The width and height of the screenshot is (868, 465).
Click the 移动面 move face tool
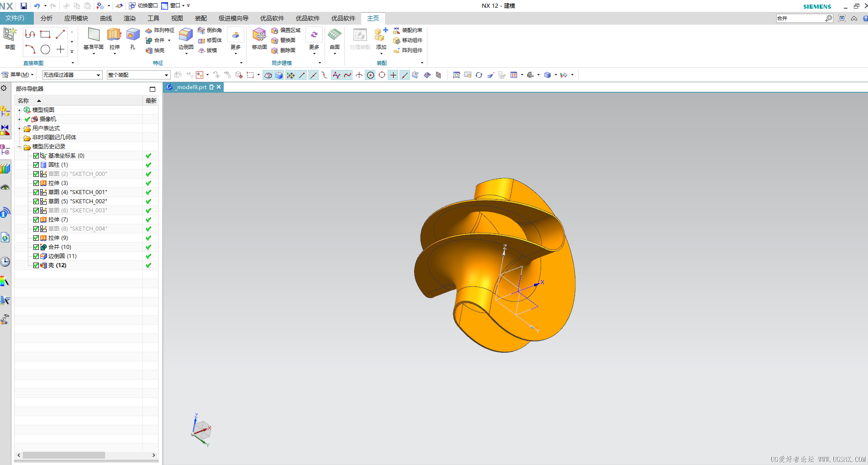tap(259, 39)
